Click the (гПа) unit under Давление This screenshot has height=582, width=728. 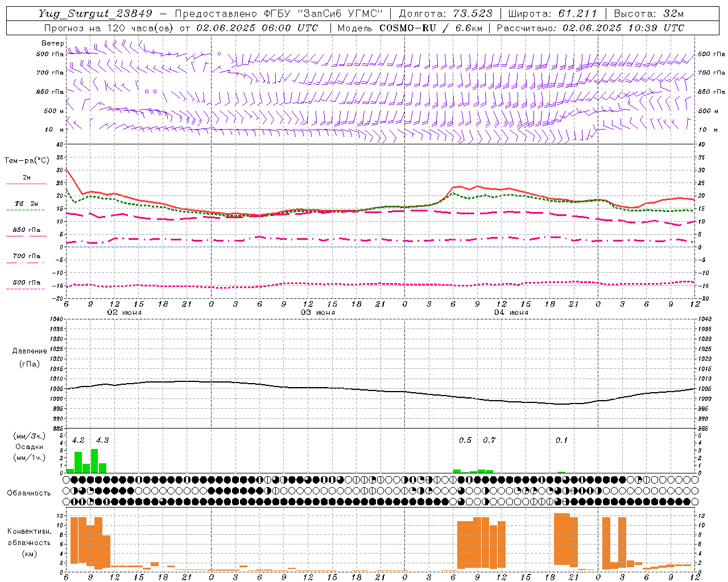[29, 364]
